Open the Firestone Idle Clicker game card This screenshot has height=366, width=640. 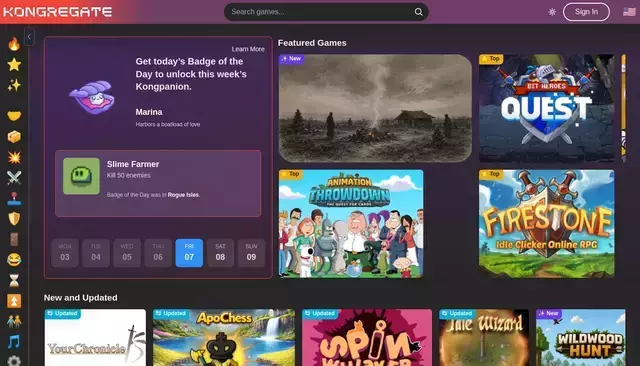click(x=547, y=224)
